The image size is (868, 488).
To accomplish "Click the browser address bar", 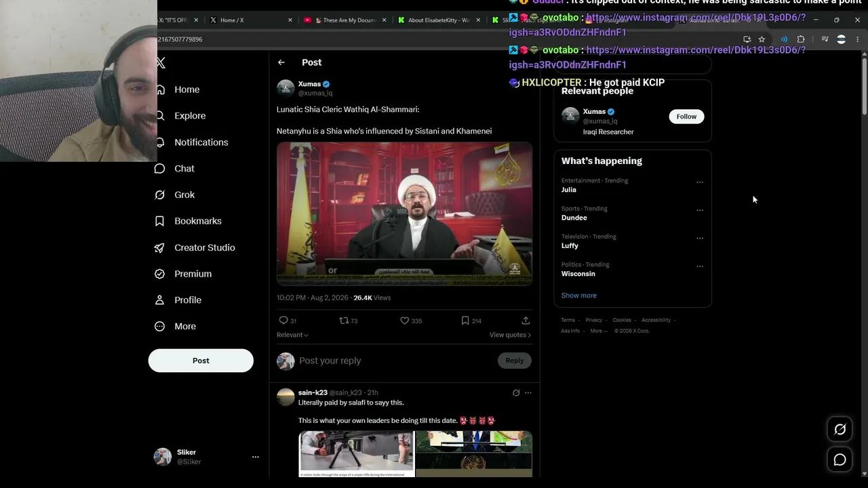I will pyautogui.click(x=448, y=39).
